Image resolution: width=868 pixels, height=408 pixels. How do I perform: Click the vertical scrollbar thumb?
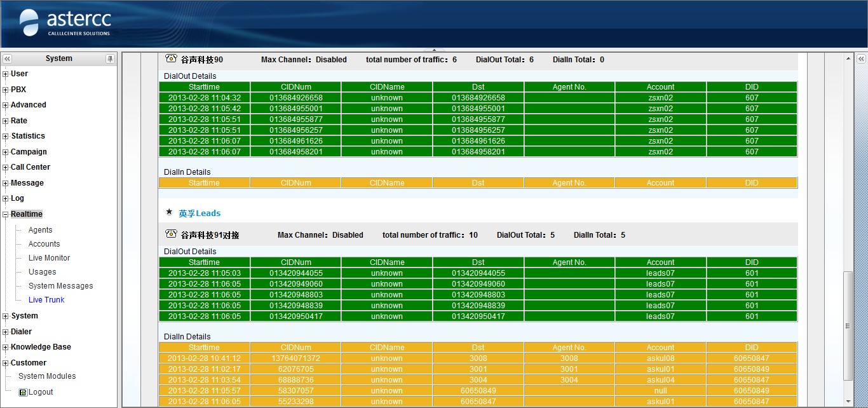(848, 325)
